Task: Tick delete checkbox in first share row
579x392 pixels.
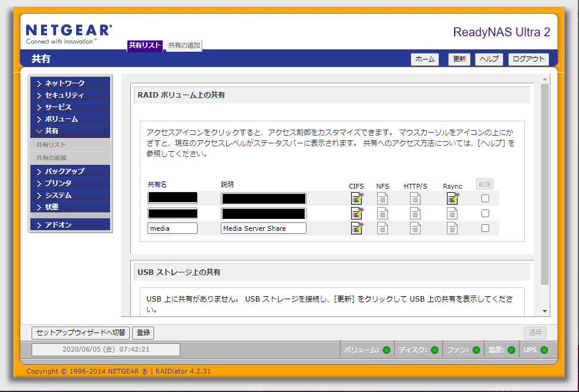Action: pos(485,199)
